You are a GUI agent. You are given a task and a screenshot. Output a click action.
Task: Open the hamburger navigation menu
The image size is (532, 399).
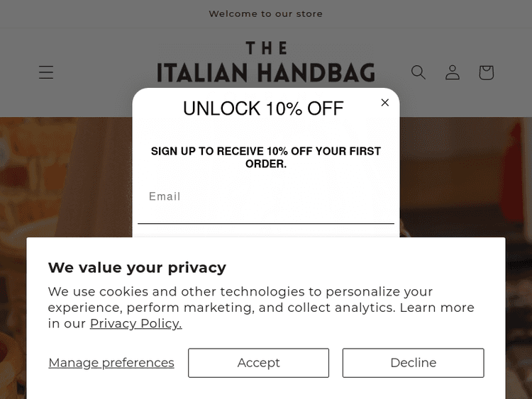[x=46, y=72]
